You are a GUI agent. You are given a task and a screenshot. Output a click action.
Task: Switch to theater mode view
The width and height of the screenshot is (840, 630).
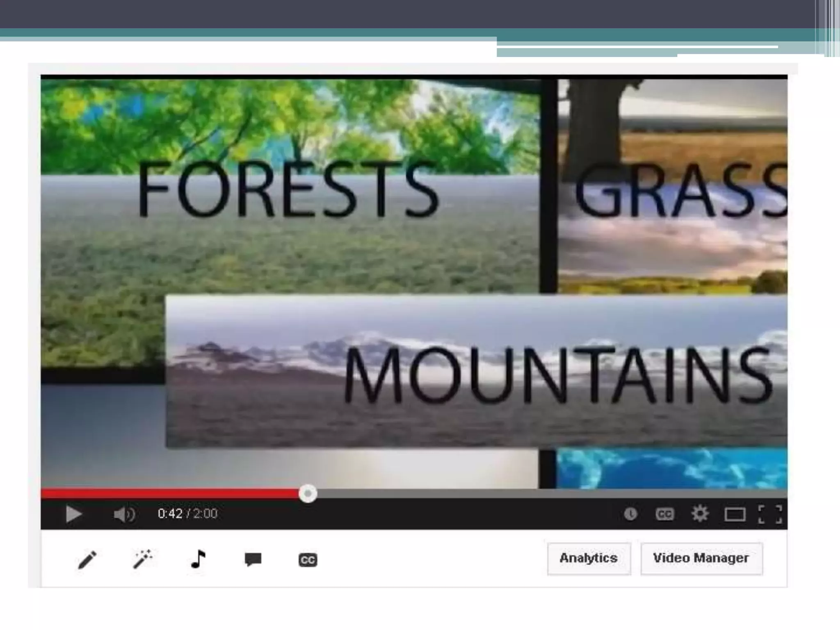pyautogui.click(x=735, y=514)
